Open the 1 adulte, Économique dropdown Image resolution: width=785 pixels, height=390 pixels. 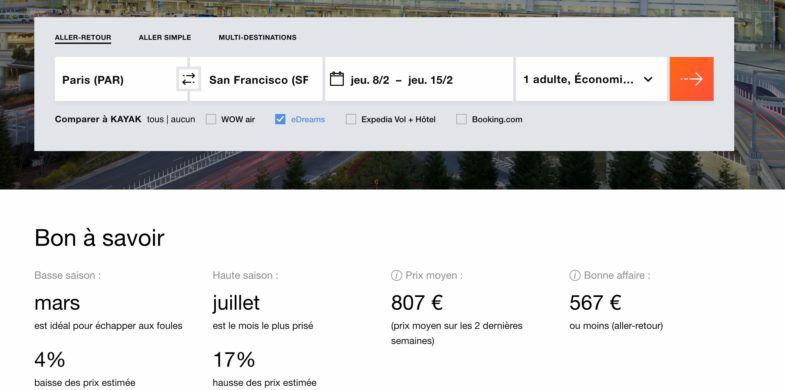(x=591, y=79)
